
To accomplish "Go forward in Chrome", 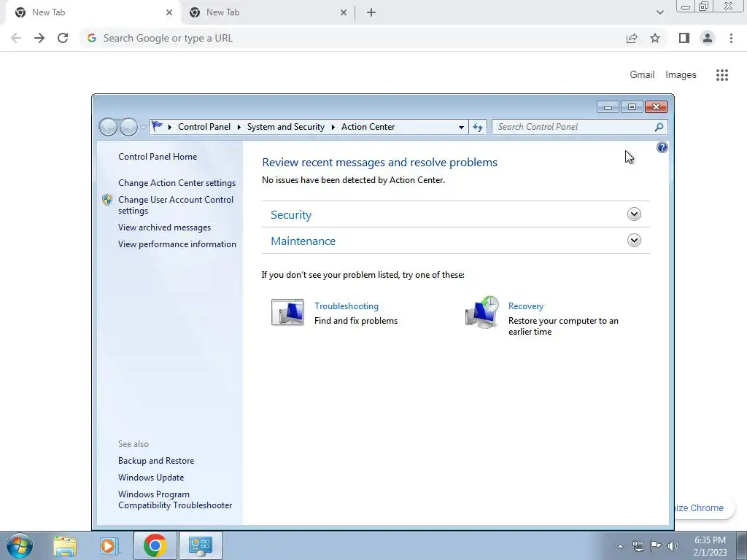I will tap(39, 38).
